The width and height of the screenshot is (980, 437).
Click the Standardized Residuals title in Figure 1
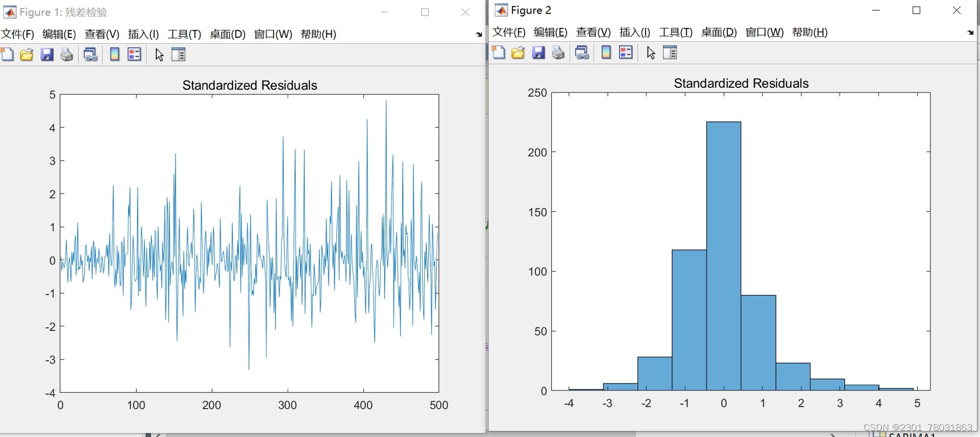point(250,85)
